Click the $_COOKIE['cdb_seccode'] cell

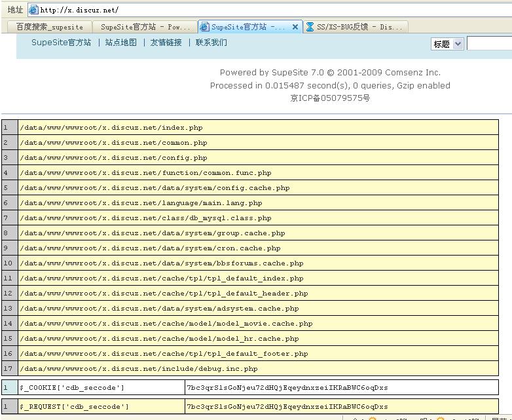pos(101,388)
